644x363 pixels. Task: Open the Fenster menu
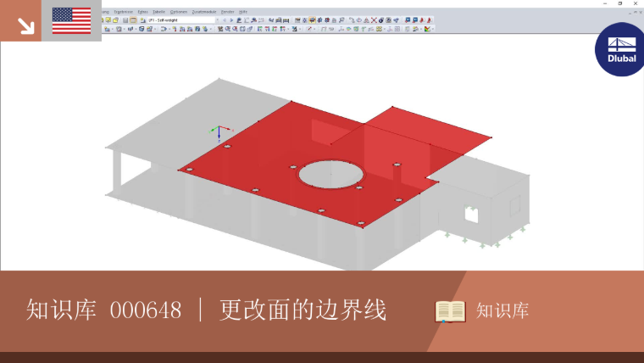(x=228, y=12)
